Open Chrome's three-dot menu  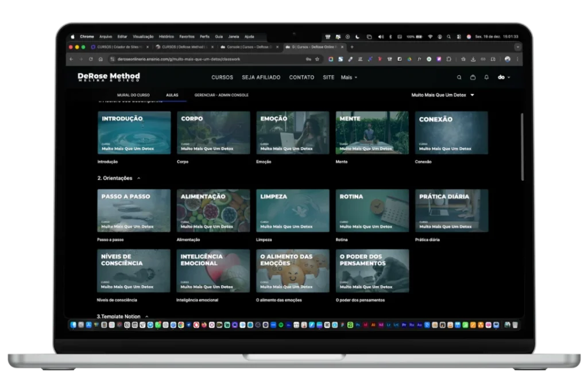point(517,59)
